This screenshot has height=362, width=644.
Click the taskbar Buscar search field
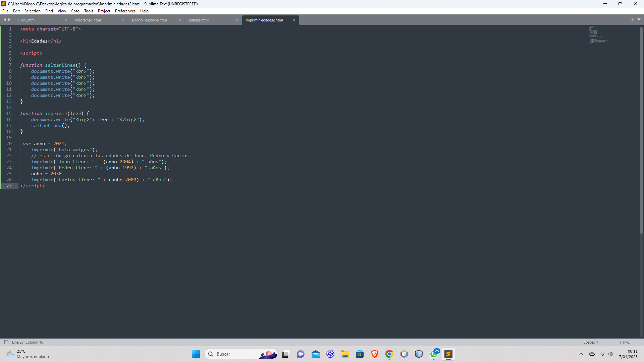point(241,354)
